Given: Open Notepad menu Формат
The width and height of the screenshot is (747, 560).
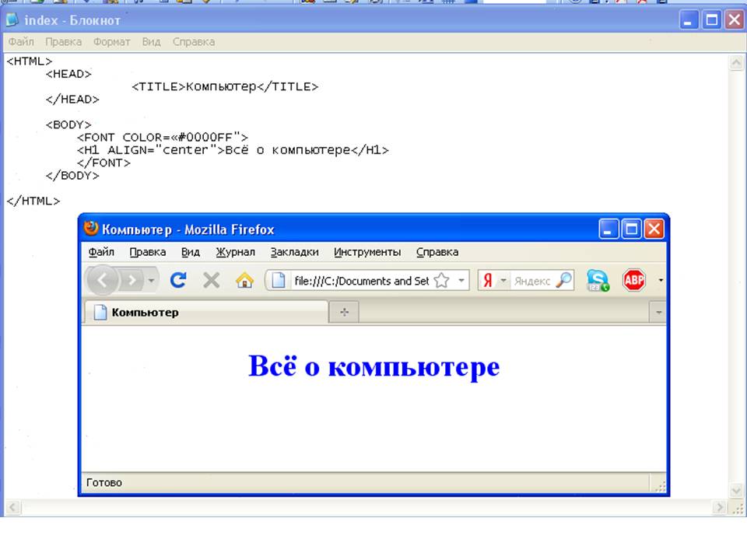Looking at the screenshot, I should [111, 42].
